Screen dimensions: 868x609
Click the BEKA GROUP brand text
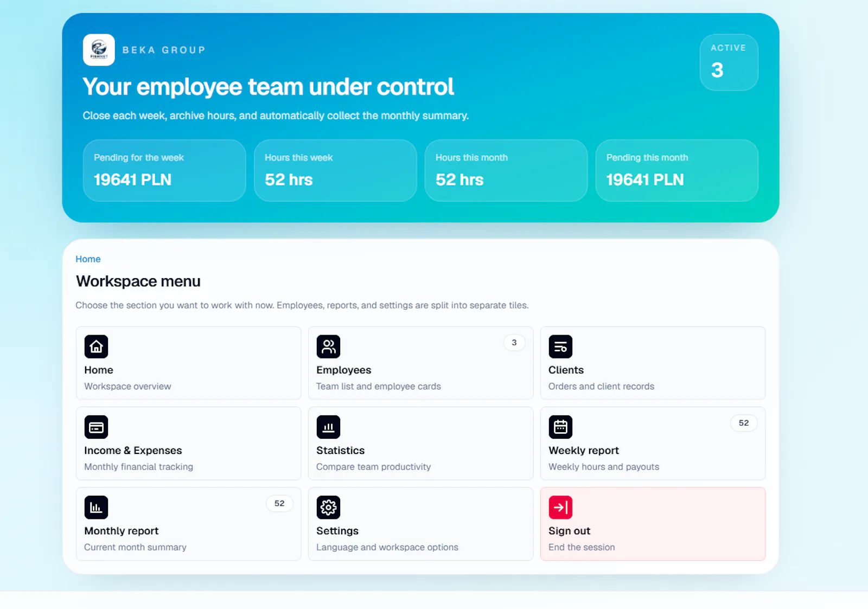[164, 50]
